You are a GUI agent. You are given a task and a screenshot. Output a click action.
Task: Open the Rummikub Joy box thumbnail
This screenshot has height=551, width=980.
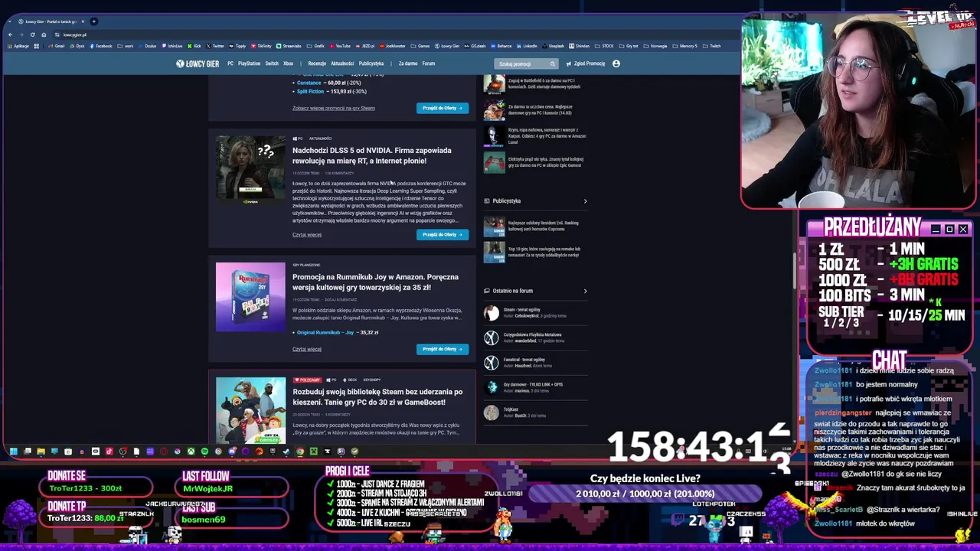(250, 297)
